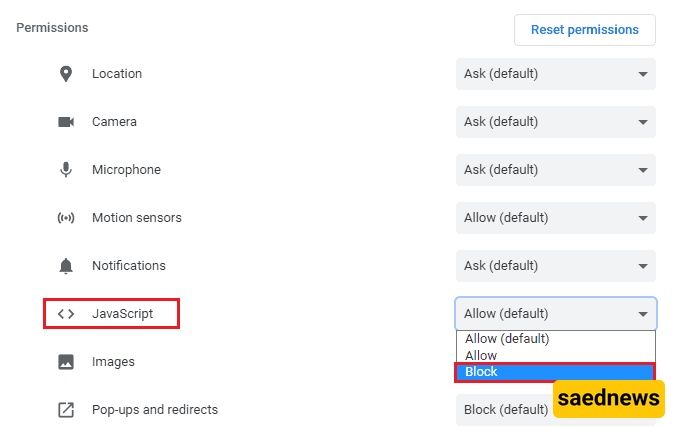Select Block in the JavaScript list
Screen dimensions: 674x427
(555, 372)
